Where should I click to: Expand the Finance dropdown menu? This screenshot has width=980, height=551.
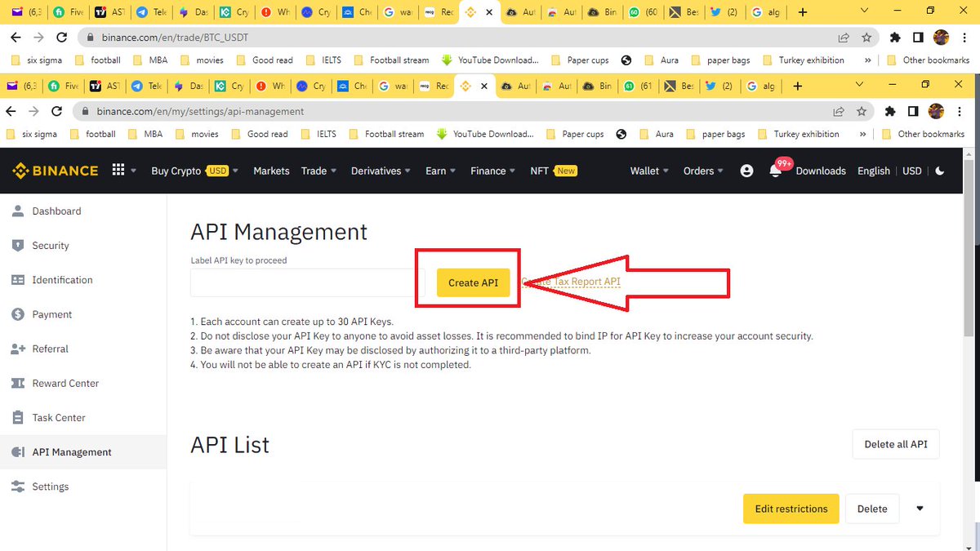point(493,171)
